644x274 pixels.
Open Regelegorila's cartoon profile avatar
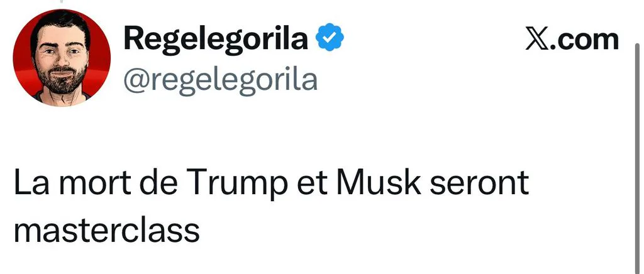[x=62, y=58]
